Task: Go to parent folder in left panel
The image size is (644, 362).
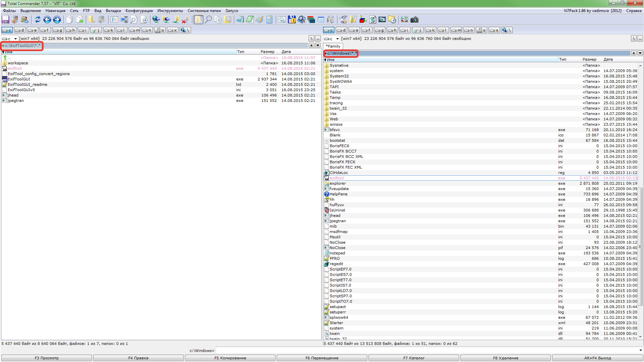Action: 161,58
